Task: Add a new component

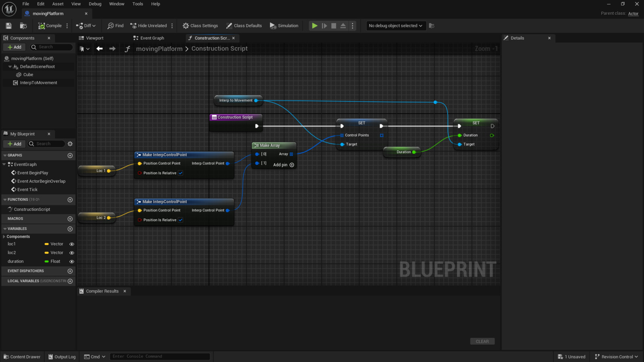Action: click(14, 47)
